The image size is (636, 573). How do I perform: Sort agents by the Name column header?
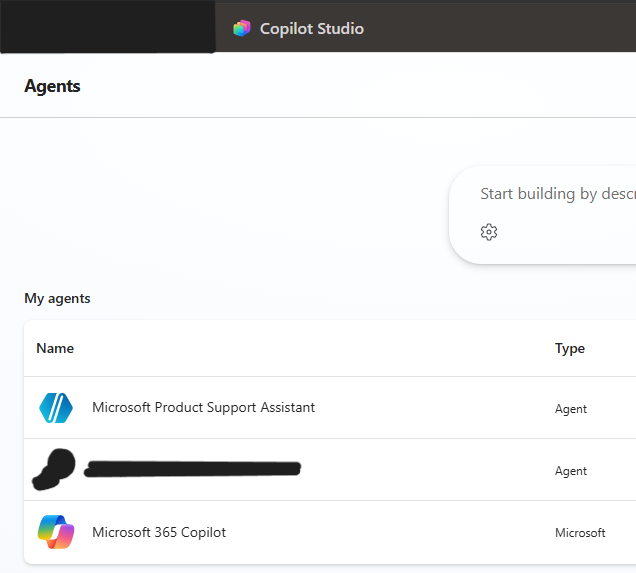[x=55, y=348]
